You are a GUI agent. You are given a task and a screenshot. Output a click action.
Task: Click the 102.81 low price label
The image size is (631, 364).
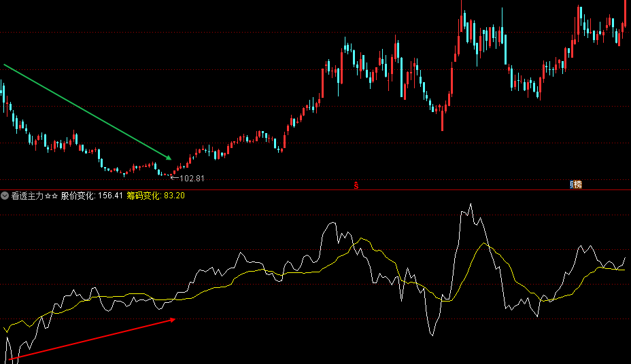tap(192, 179)
